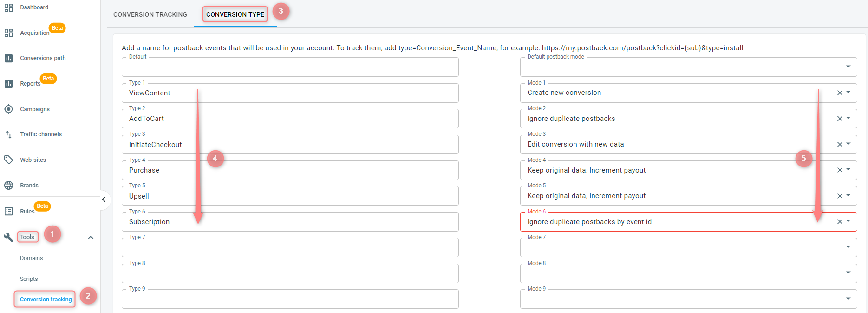Collapse the sidebar with the left chevron
Viewport: 868px width, 313px height.
(104, 200)
